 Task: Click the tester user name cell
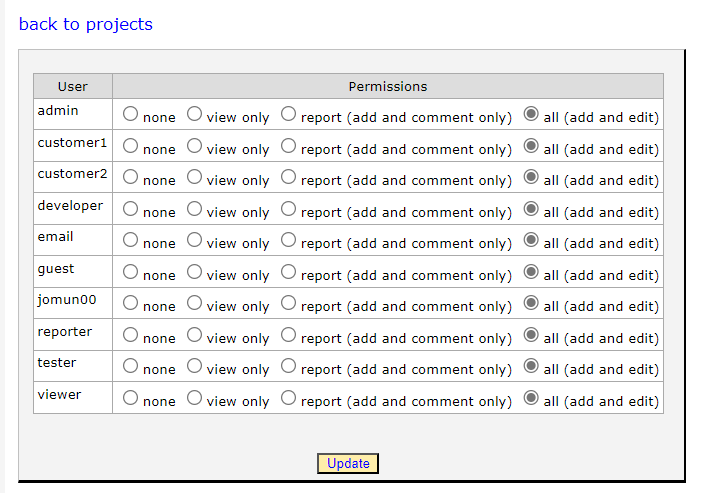73,366
